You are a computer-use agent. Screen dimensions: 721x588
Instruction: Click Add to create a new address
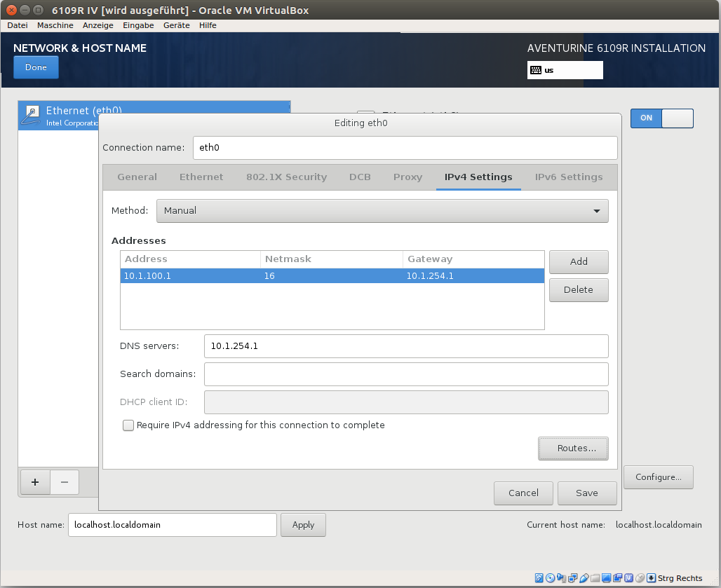[x=579, y=262]
